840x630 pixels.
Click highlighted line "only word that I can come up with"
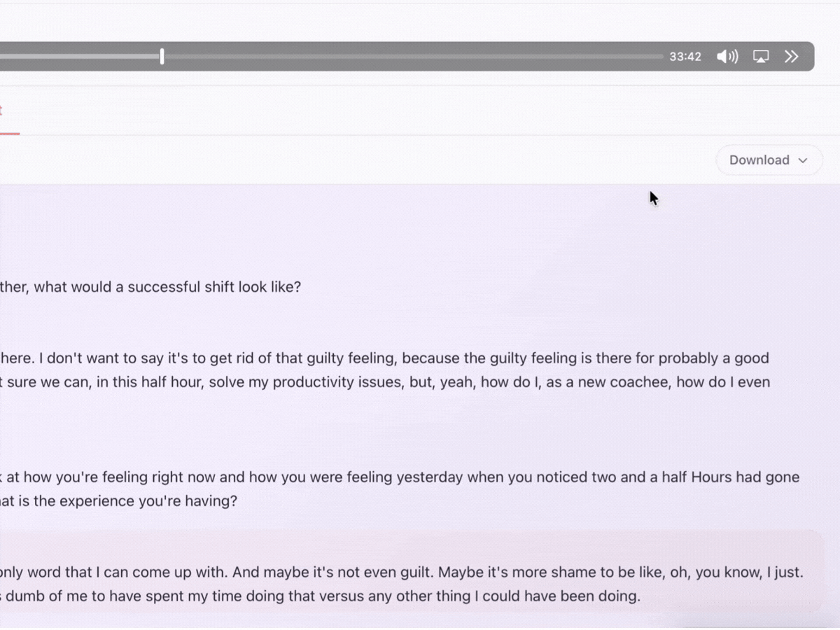coord(402,573)
